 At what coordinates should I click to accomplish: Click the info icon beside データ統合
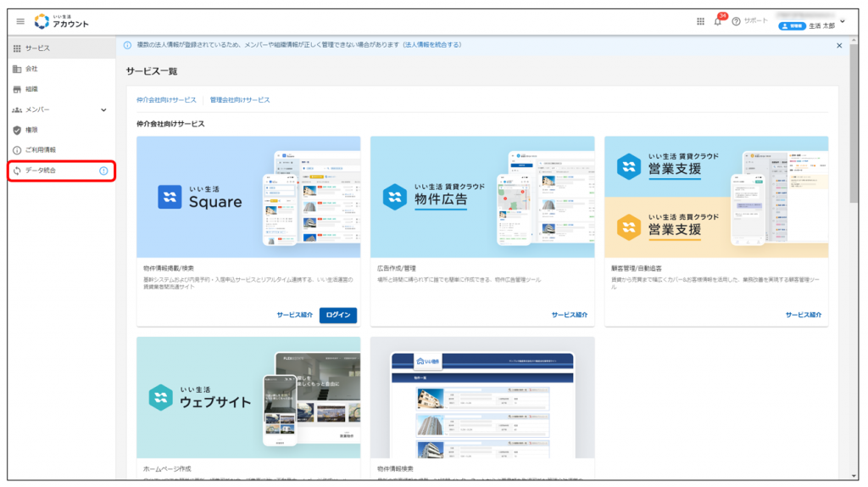[x=103, y=171]
